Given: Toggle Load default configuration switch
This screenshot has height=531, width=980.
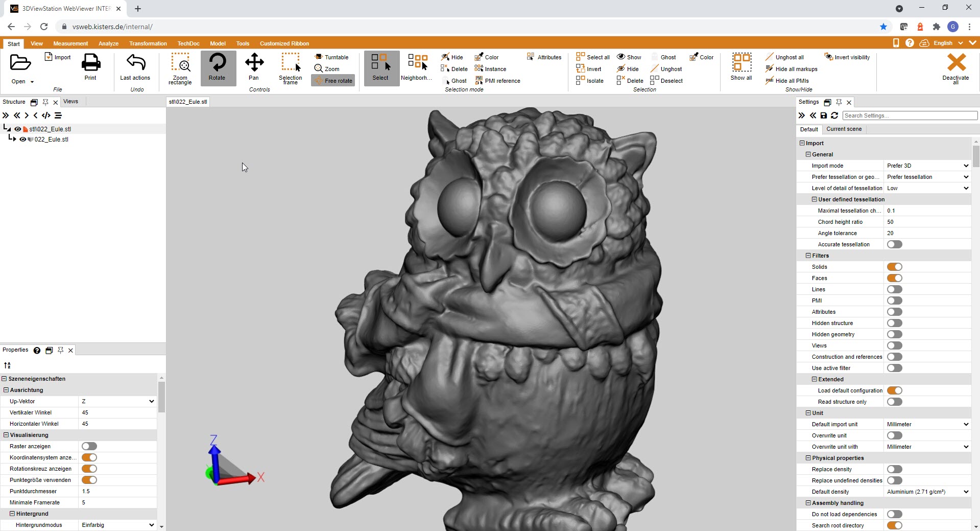Looking at the screenshot, I should coord(895,390).
